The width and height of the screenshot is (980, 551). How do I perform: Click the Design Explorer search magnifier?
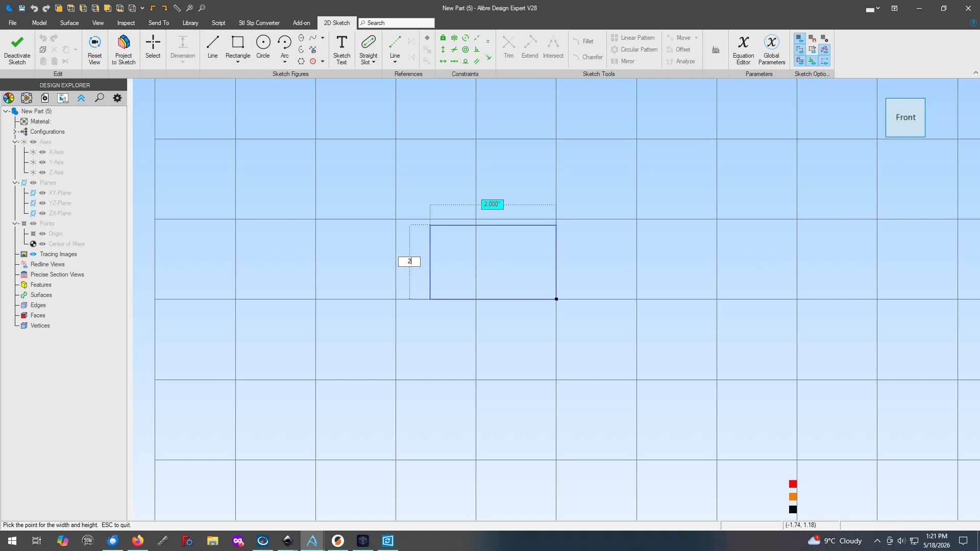click(100, 98)
